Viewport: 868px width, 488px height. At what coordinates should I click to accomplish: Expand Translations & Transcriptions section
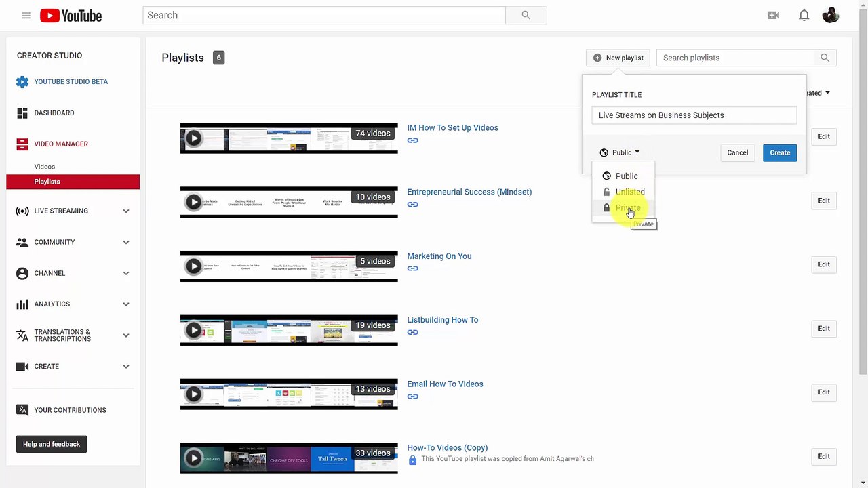pos(125,335)
